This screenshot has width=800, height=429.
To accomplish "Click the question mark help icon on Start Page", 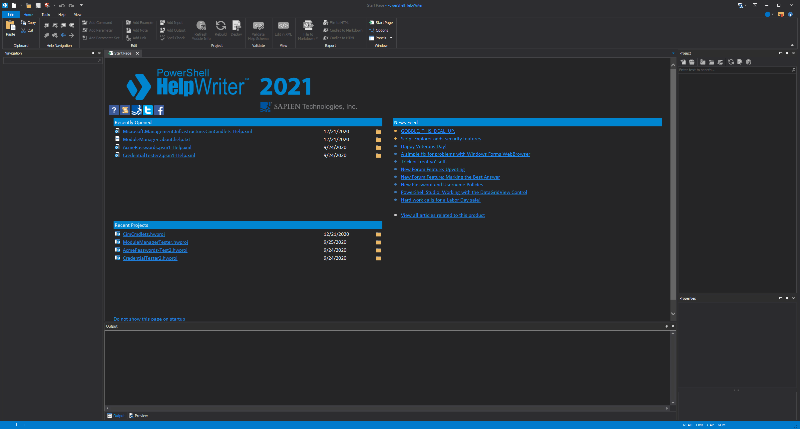I will click(114, 110).
